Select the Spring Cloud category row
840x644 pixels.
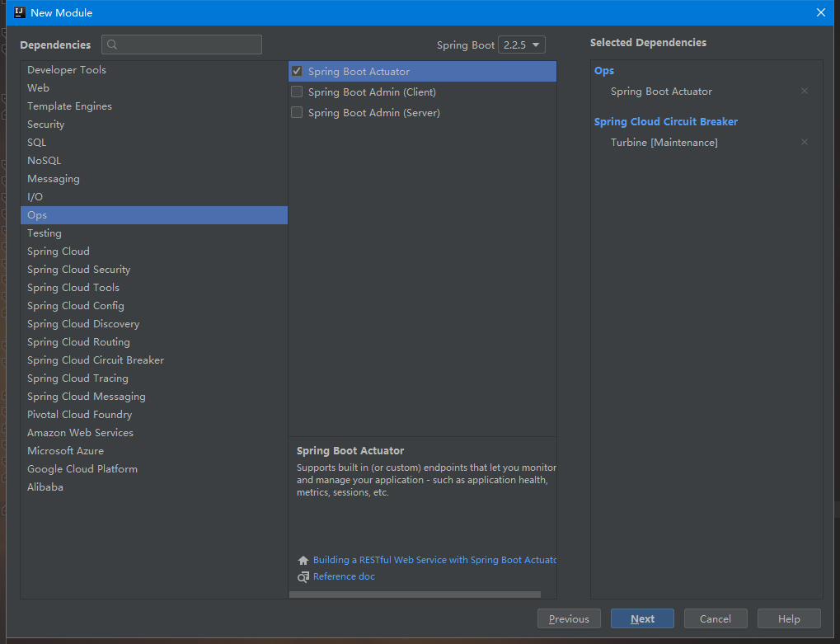pyautogui.click(x=154, y=251)
